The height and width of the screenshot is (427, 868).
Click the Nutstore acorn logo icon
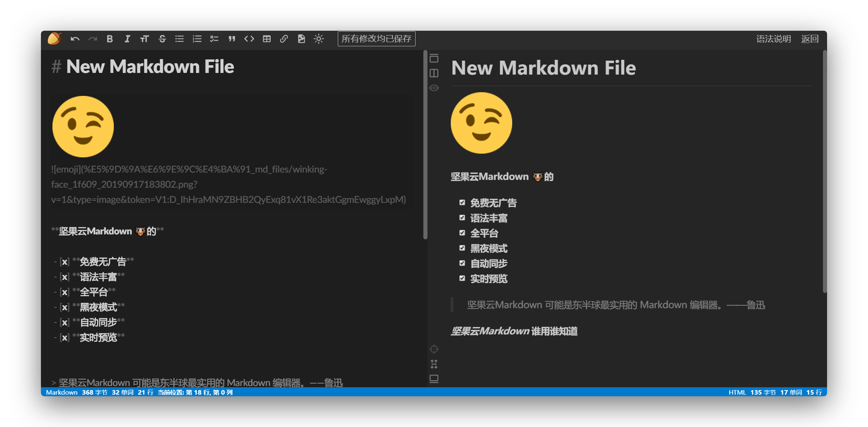(54, 39)
